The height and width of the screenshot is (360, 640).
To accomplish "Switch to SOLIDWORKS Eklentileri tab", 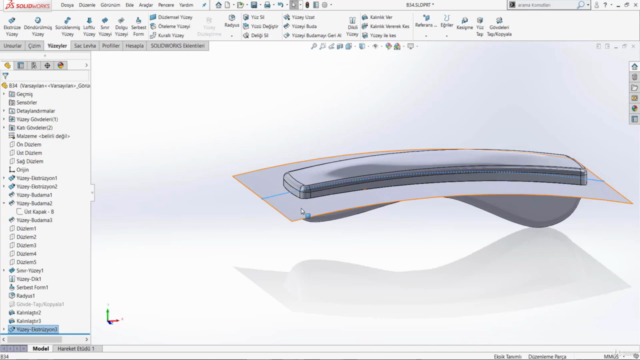I will [178, 46].
